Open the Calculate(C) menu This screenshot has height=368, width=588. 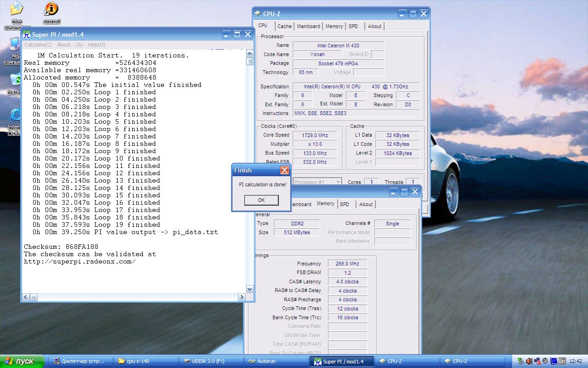38,45
